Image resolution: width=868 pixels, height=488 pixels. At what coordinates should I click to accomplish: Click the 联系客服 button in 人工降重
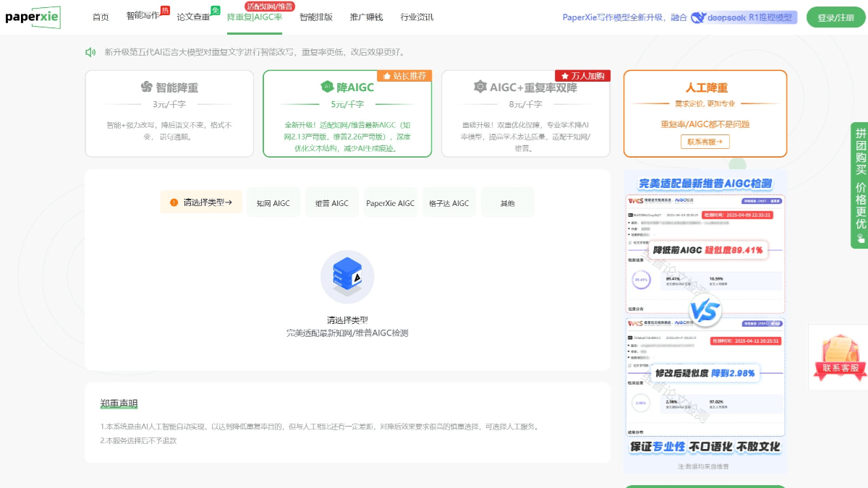(x=705, y=142)
